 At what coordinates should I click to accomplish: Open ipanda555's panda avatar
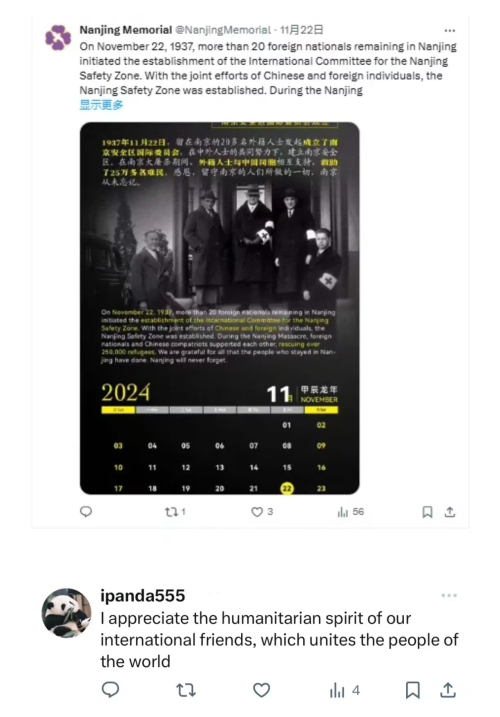tap(66, 613)
